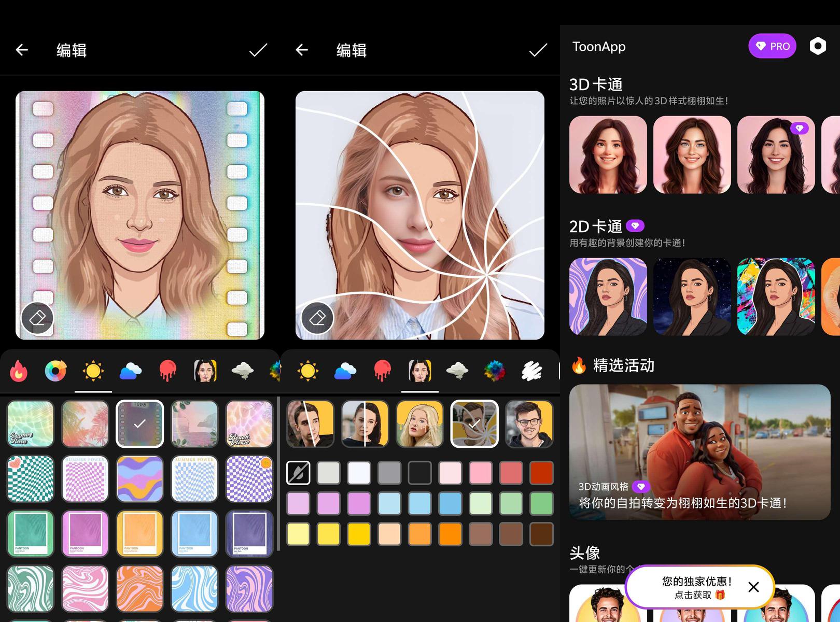Select the red paint drip category left panel

point(168,371)
